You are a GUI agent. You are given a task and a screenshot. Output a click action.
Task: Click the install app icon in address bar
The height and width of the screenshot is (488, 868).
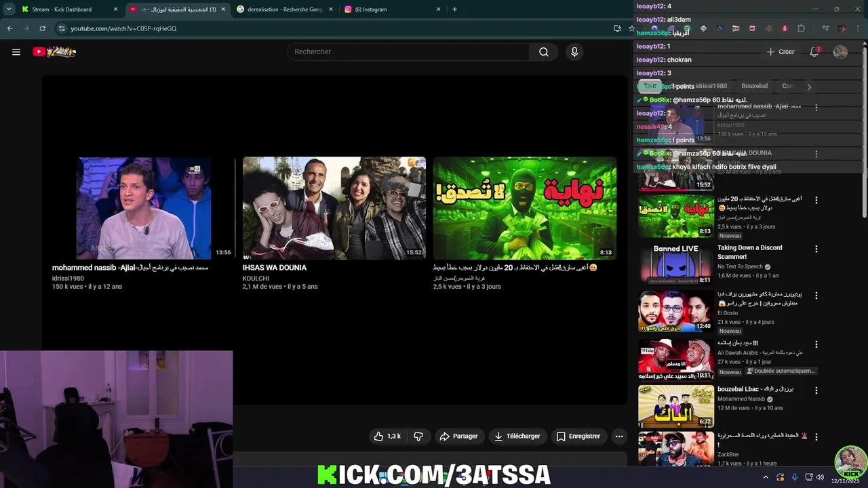click(617, 28)
